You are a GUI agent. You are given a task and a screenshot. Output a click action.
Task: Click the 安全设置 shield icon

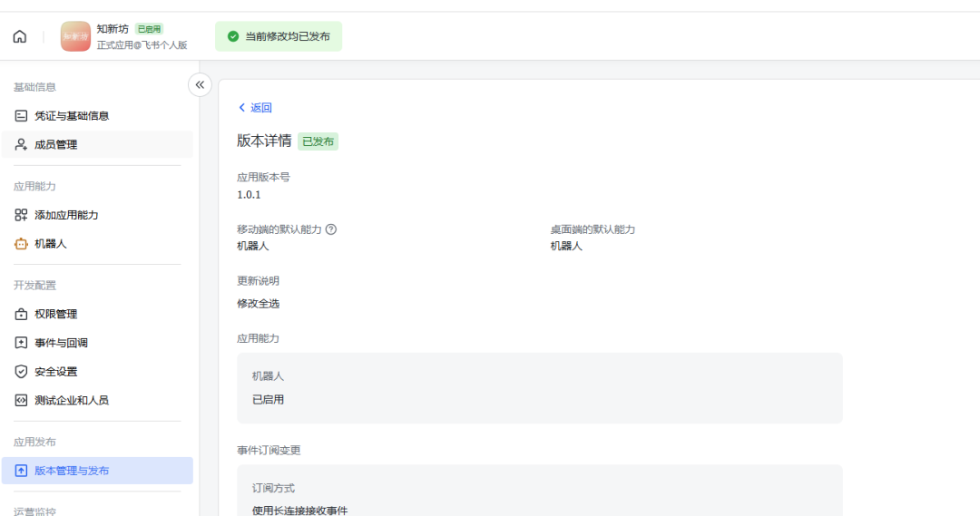pos(22,372)
